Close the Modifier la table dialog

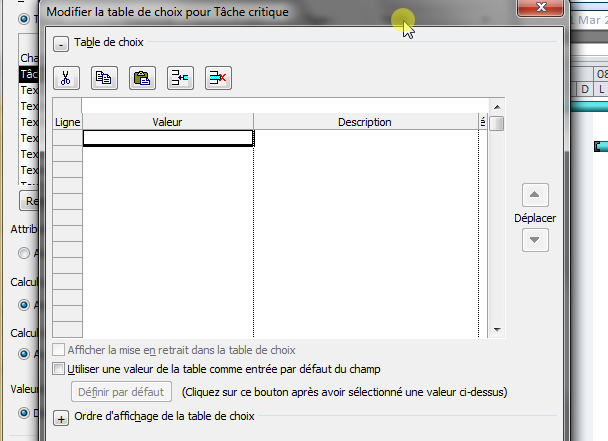pyautogui.click(x=540, y=8)
